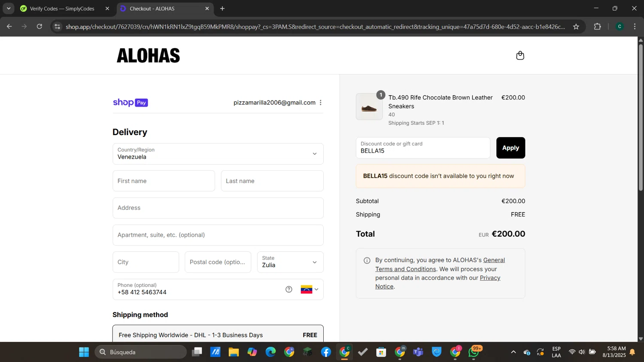Go back to the previous page
644x362 pixels.
click(9, 27)
